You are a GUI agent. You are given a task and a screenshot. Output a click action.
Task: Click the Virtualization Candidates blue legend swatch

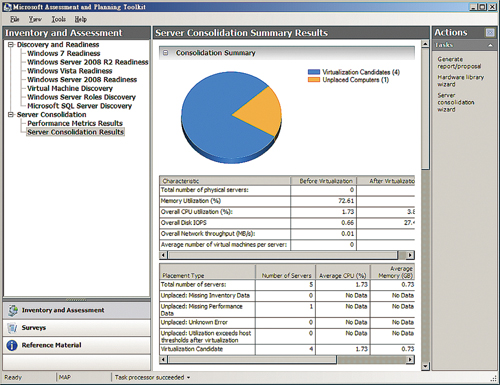314,72
